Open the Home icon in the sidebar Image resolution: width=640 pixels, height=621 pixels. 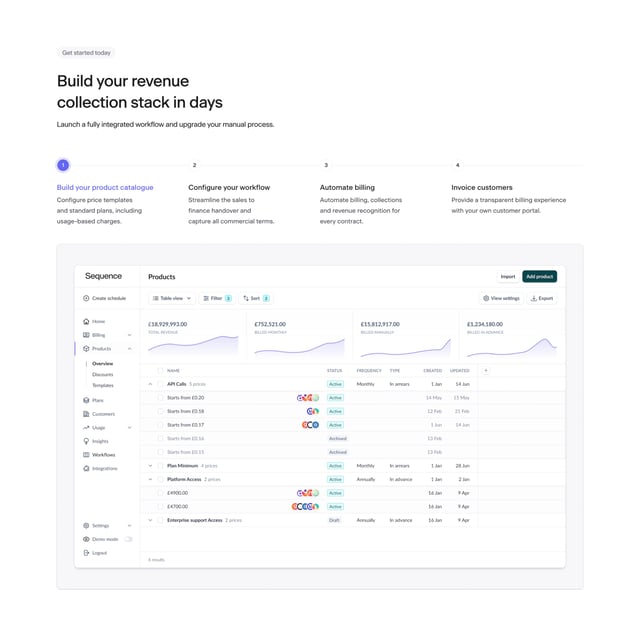(x=86, y=322)
